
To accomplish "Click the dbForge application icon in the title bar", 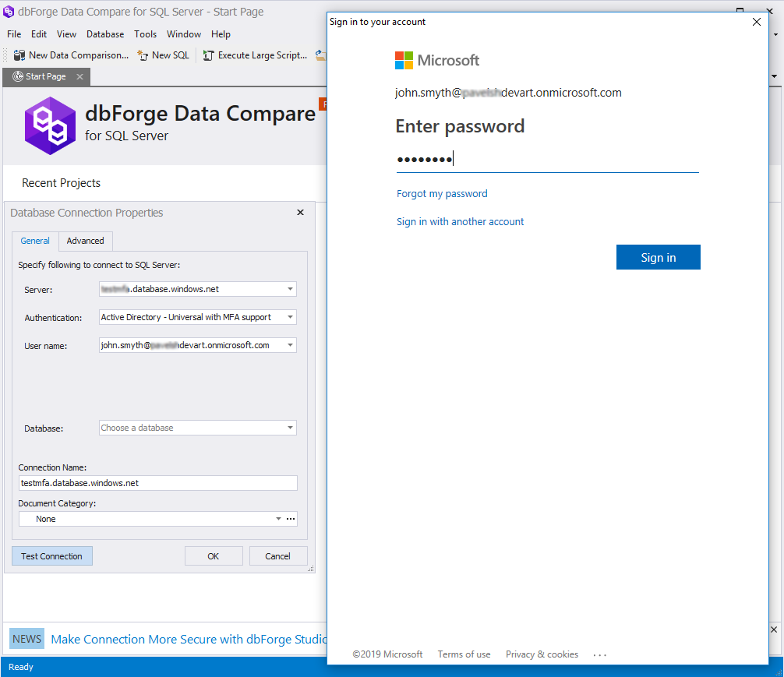I will (x=8, y=12).
